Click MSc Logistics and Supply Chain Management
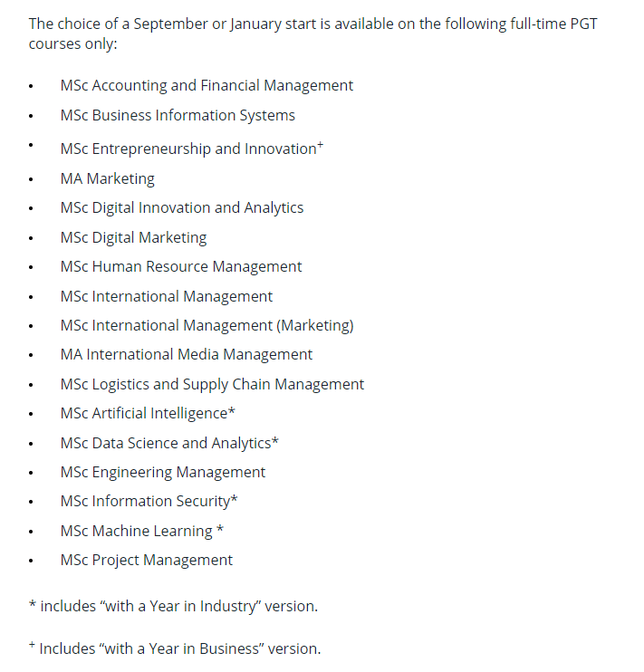This screenshot has width=644, height=672. (x=212, y=384)
